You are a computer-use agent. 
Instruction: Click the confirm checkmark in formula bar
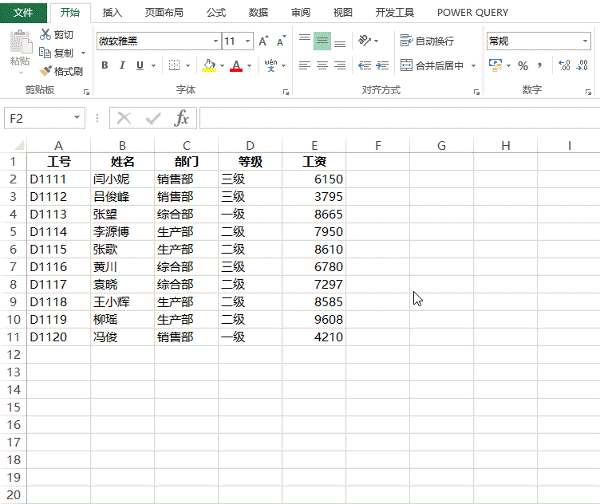tap(153, 118)
